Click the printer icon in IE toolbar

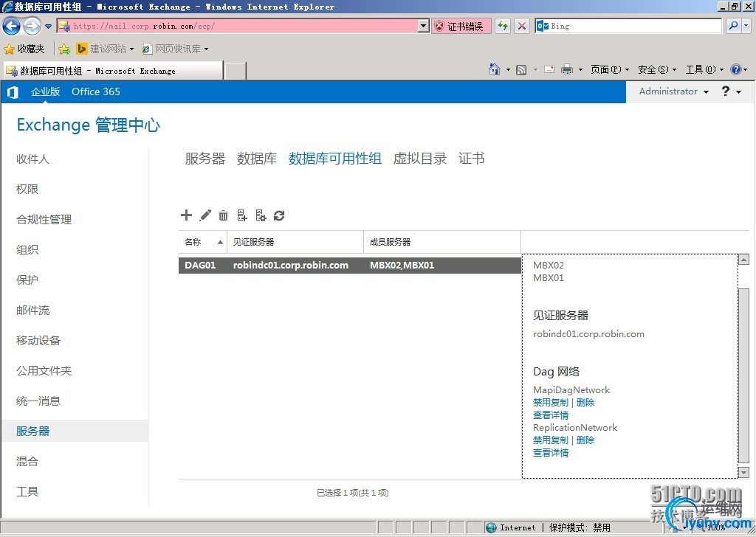567,69
